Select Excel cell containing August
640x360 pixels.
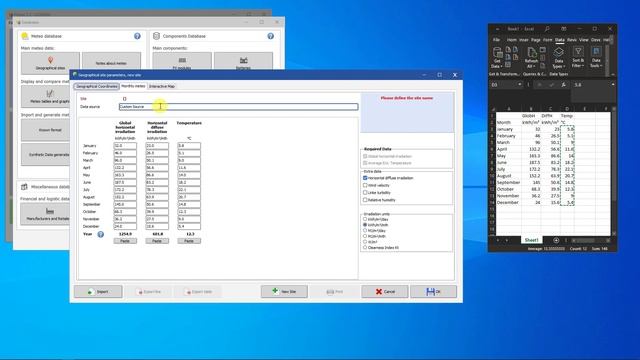(509, 176)
